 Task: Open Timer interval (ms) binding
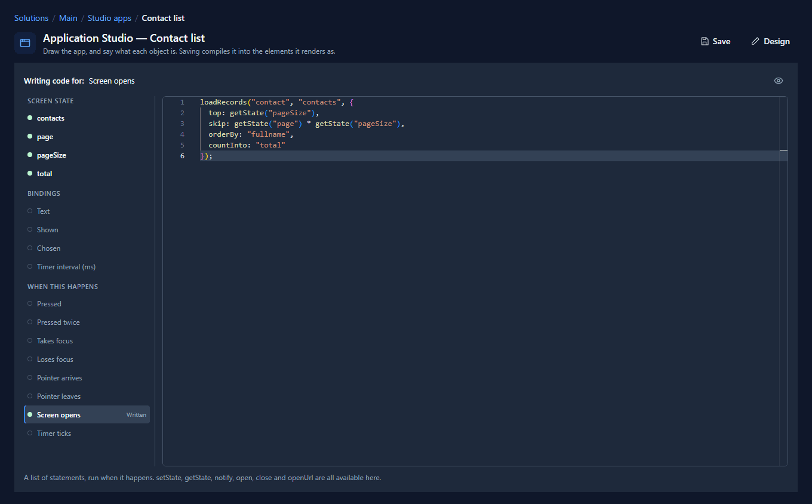tap(87, 267)
